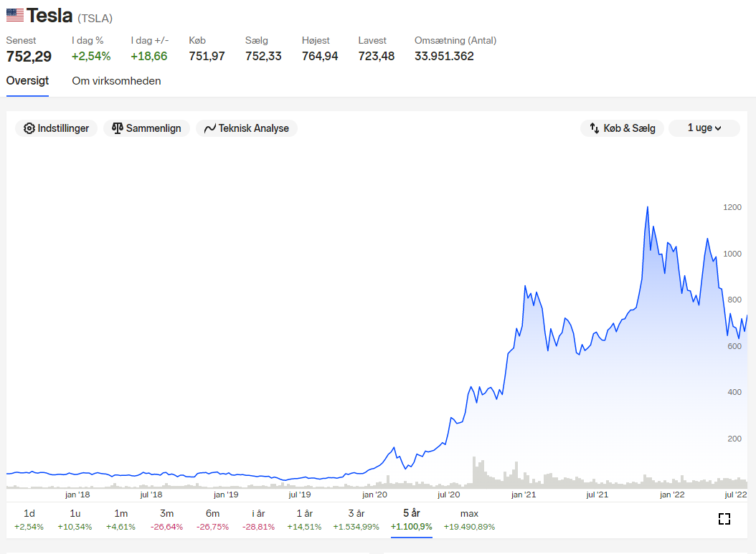Expand the 1 uge interval dropdown
This screenshot has height=554, width=756.
[x=704, y=128]
